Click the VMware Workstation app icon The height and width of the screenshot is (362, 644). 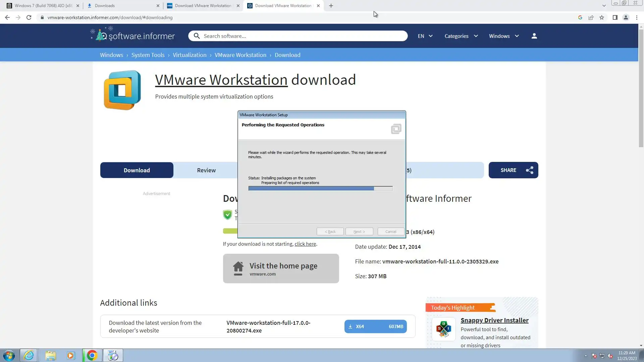coord(122,90)
